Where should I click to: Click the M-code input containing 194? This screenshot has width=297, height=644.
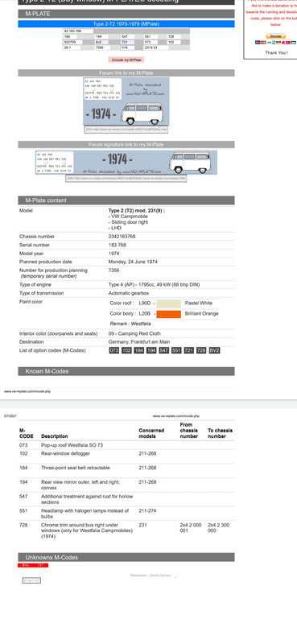[101, 37]
